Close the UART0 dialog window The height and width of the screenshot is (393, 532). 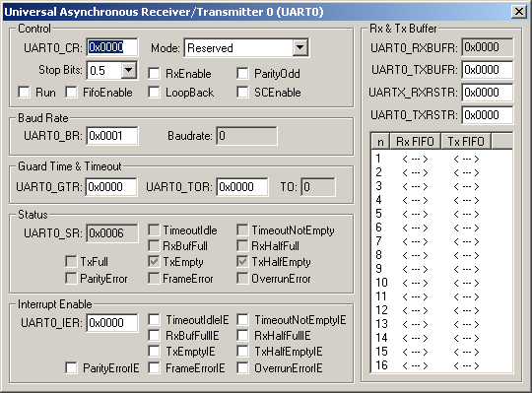click(x=519, y=12)
